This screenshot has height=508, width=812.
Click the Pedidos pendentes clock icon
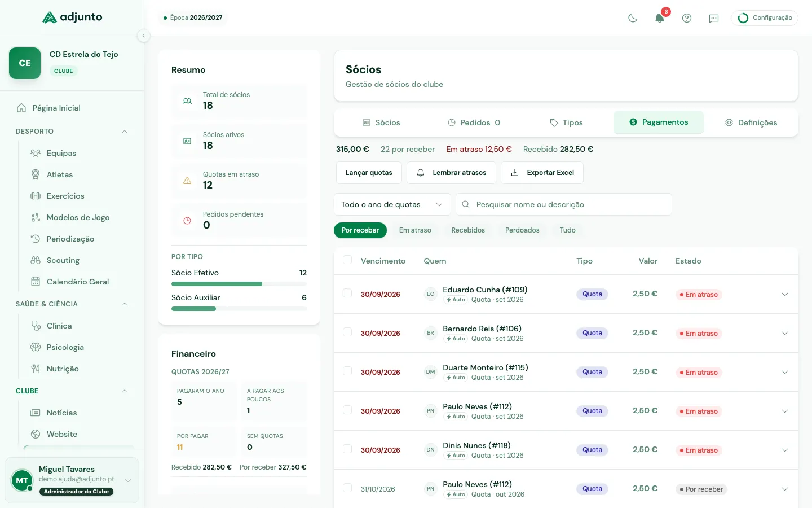click(x=187, y=221)
